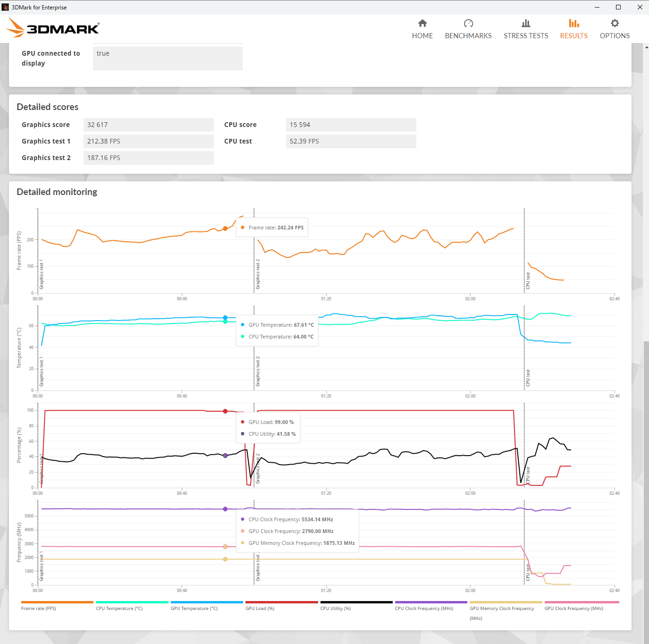This screenshot has width=649, height=644.
Task: Open the Results bar-chart icon
Action: point(574,23)
